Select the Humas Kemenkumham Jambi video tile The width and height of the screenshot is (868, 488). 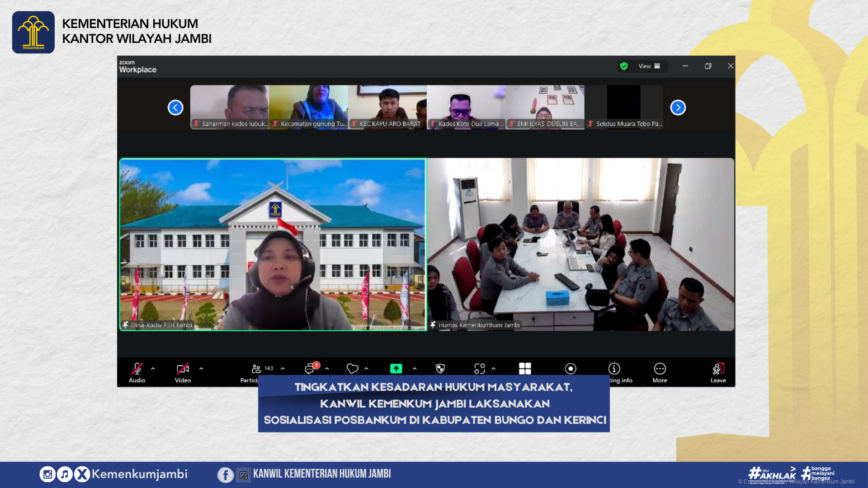(580, 244)
